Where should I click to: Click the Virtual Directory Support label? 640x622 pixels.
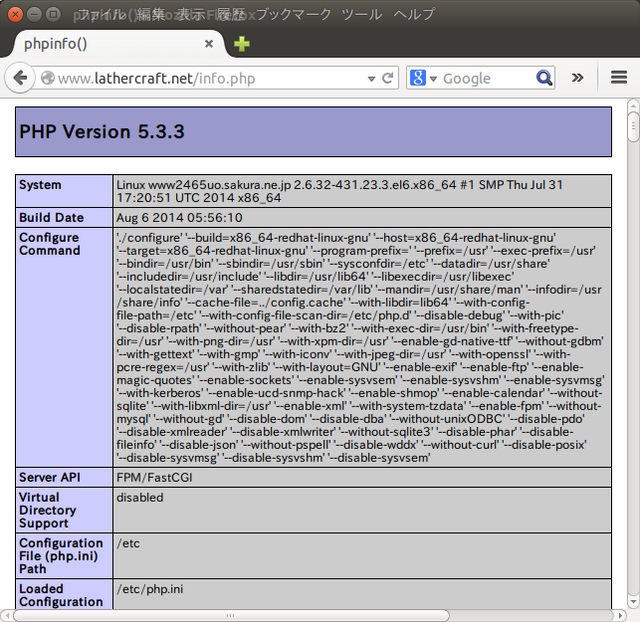(47, 510)
